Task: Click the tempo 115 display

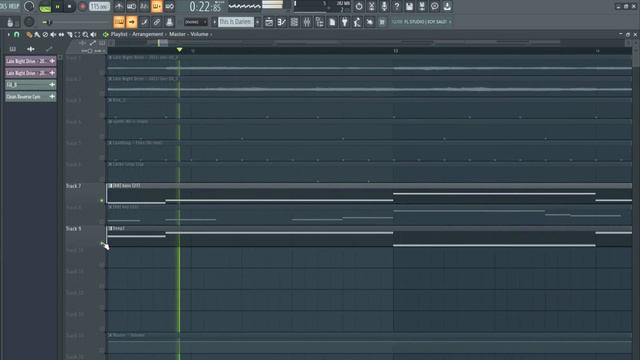Action: tap(99, 7)
